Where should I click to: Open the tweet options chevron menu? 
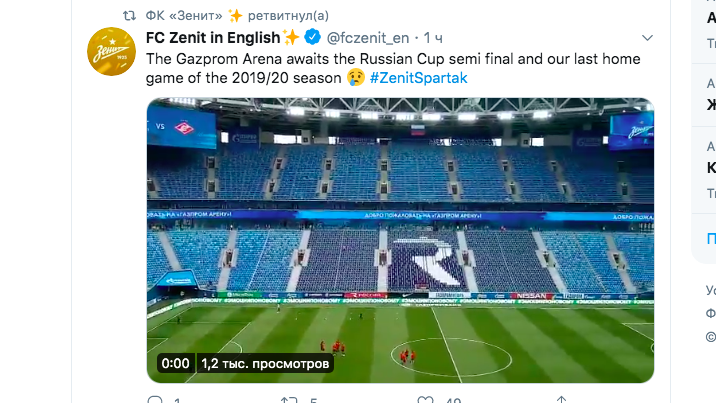(x=647, y=38)
